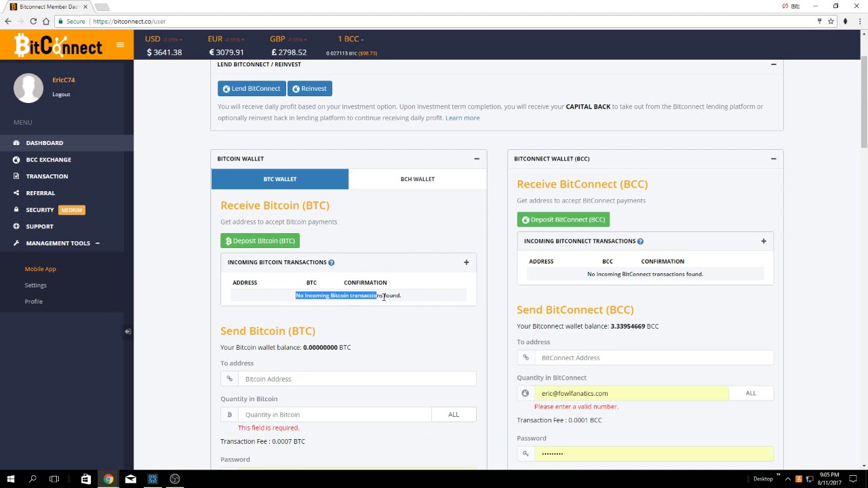Viewport: 868px width, 488px height.
Task: Collapse the Lend BitConnect / Reinvest panel
Action: 773,64
